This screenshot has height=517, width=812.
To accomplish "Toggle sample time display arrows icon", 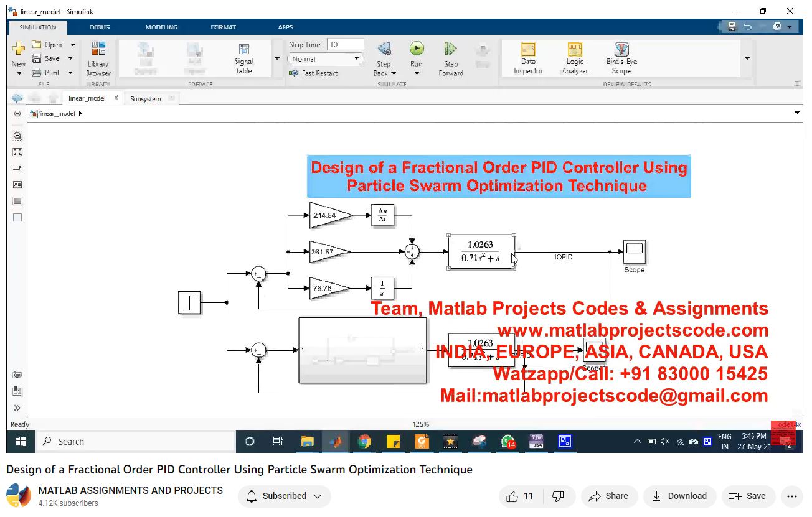I will [17, 168].
